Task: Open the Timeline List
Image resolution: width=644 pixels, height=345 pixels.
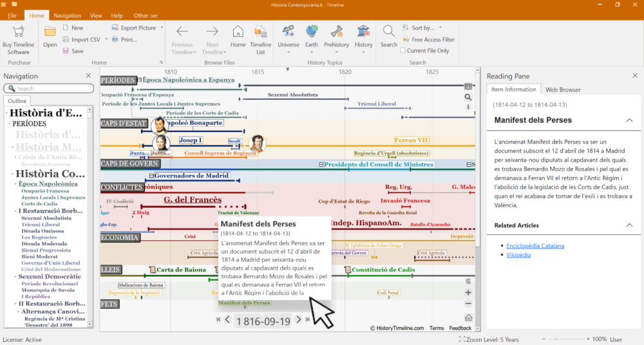Action: (260, 40)
